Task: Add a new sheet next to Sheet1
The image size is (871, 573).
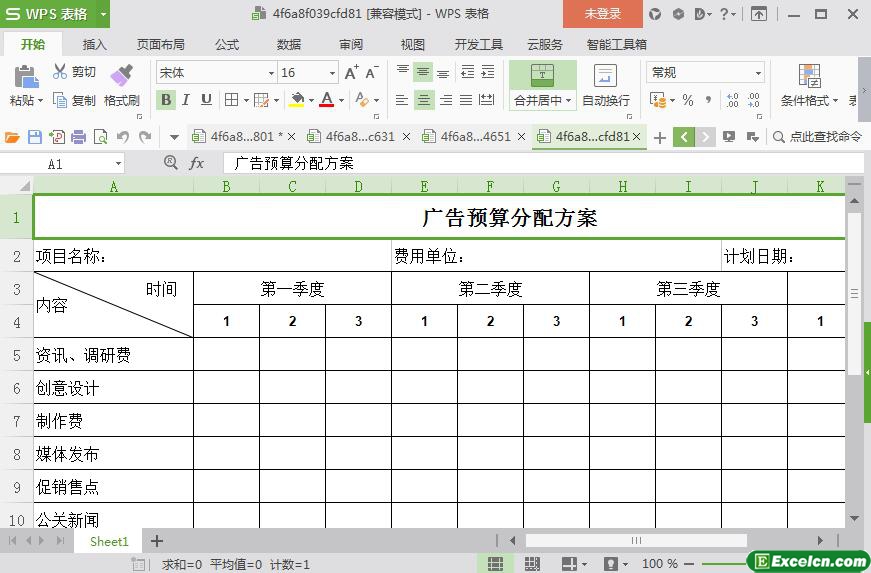Action: coord(157,541)
